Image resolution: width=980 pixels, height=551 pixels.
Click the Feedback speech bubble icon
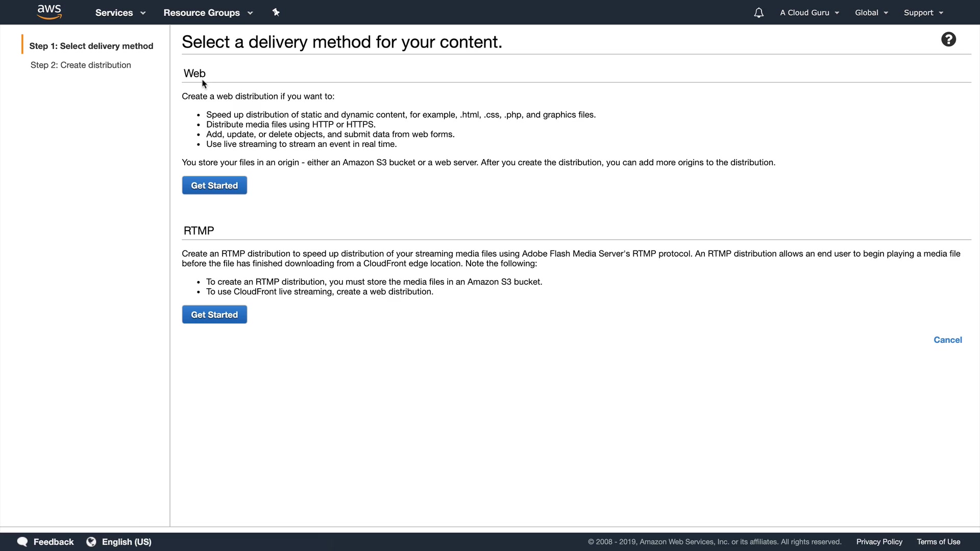(22, 542)
